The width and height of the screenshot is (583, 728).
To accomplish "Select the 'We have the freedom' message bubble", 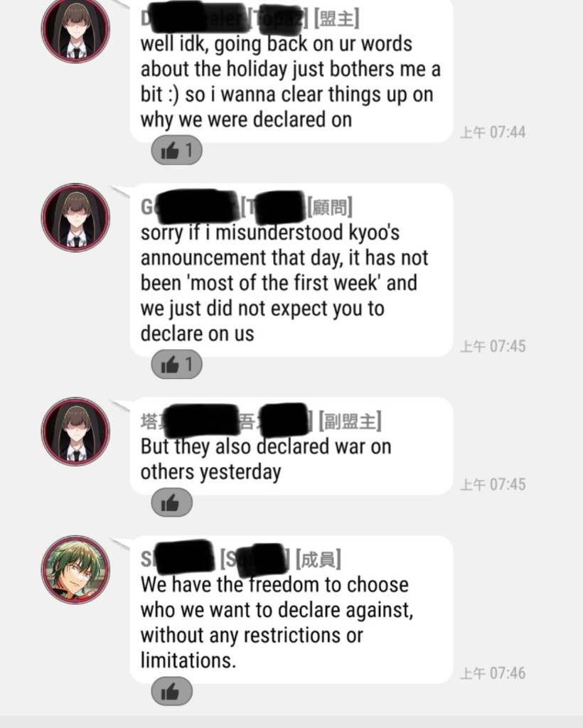I will click(x=291, y=609).
